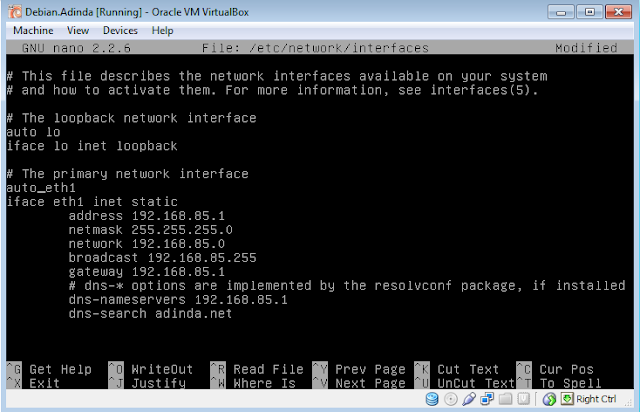Minimize the VirtualBox VM window
This screenshot has width=640, height=412.
[561, 12]
